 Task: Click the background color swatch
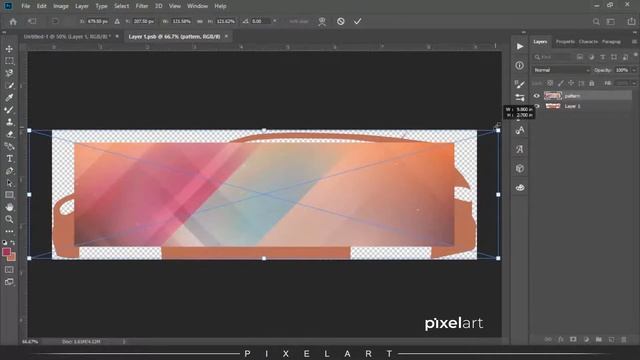[12, 258]
